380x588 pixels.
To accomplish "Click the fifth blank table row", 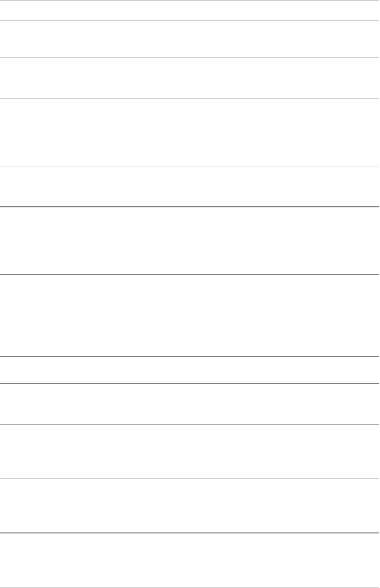I will click(189, 186).
